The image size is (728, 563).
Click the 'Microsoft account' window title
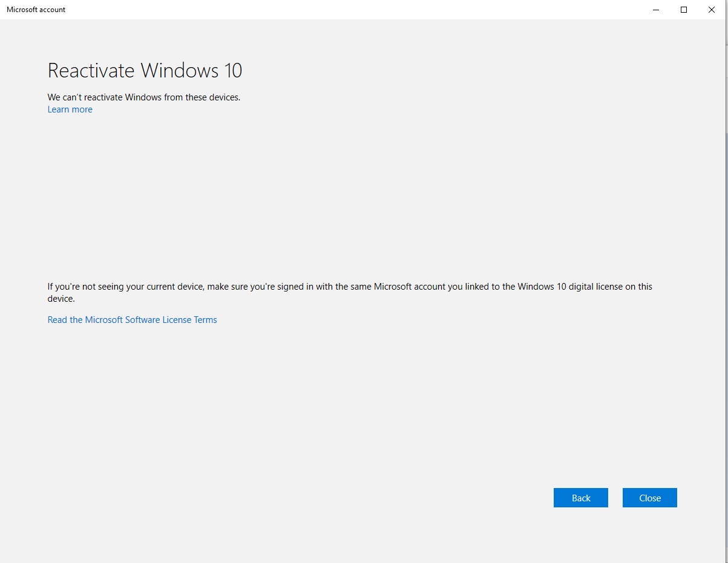(x=36, y=10)
